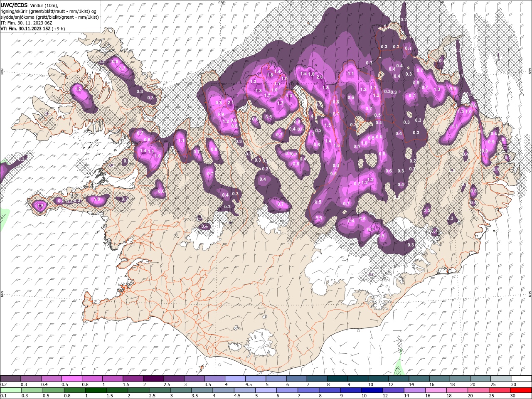Select the bright red swatch labeled 30 in rain legend
Screen dimensions: 532x399
[521, 390]
